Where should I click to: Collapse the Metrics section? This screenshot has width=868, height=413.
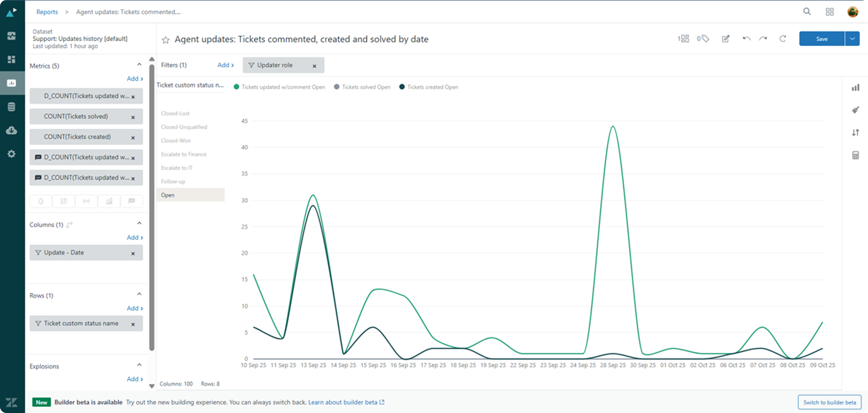tap(139, 64)
